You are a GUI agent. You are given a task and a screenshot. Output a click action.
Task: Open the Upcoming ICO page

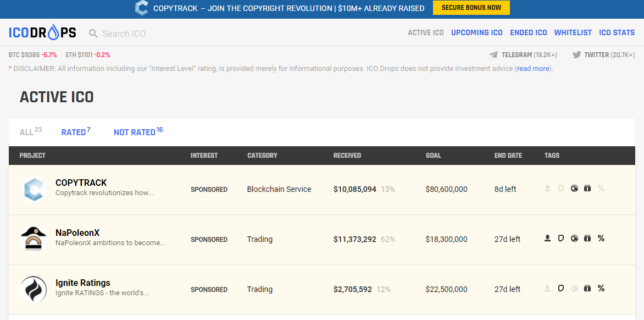477,32
